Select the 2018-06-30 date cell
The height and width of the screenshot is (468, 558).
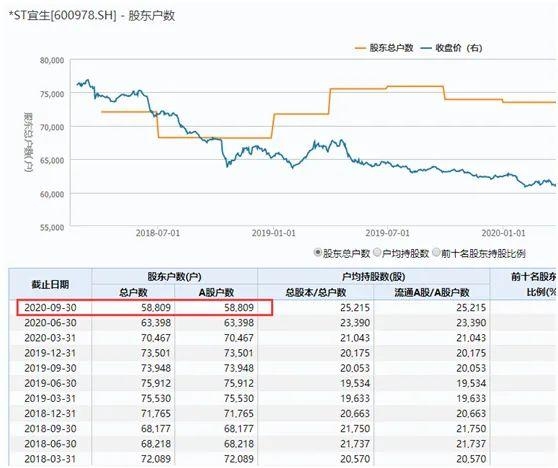click(50, 444)
